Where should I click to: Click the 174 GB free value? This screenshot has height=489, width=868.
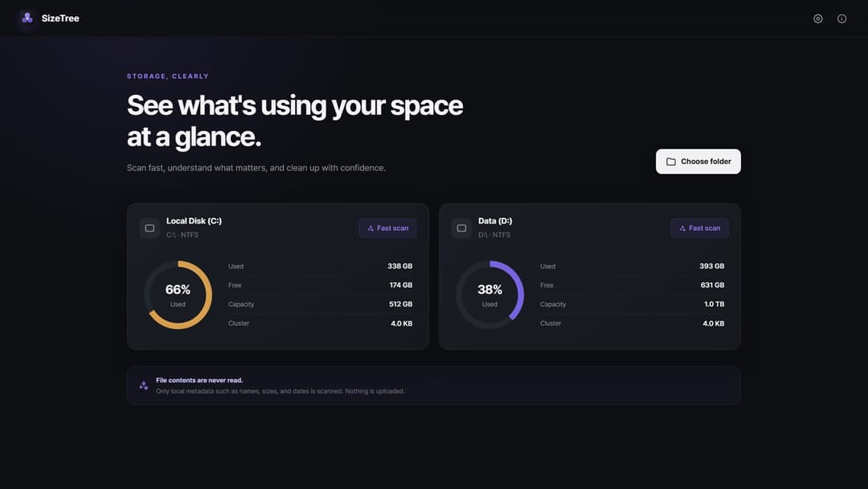pyautogui.click(x=401, y=286)
